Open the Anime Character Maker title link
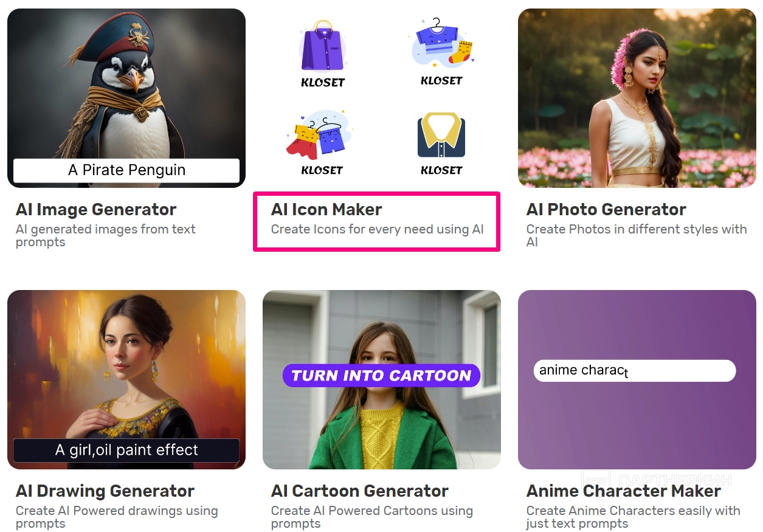 [x=624, y=491]
